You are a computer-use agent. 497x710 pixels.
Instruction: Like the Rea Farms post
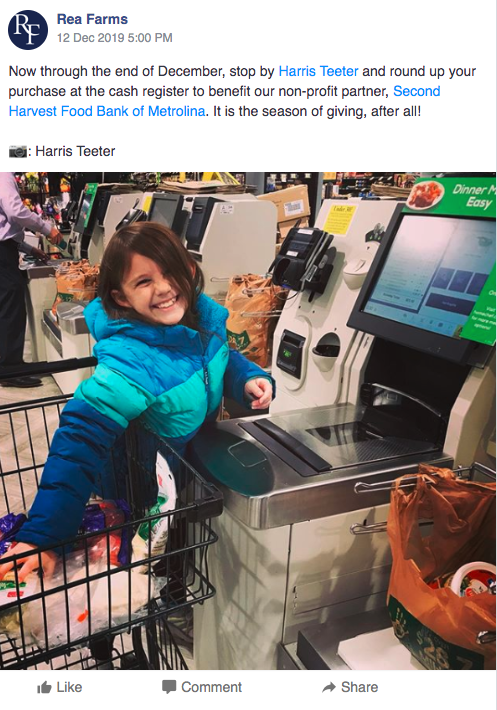coord(59,687)
